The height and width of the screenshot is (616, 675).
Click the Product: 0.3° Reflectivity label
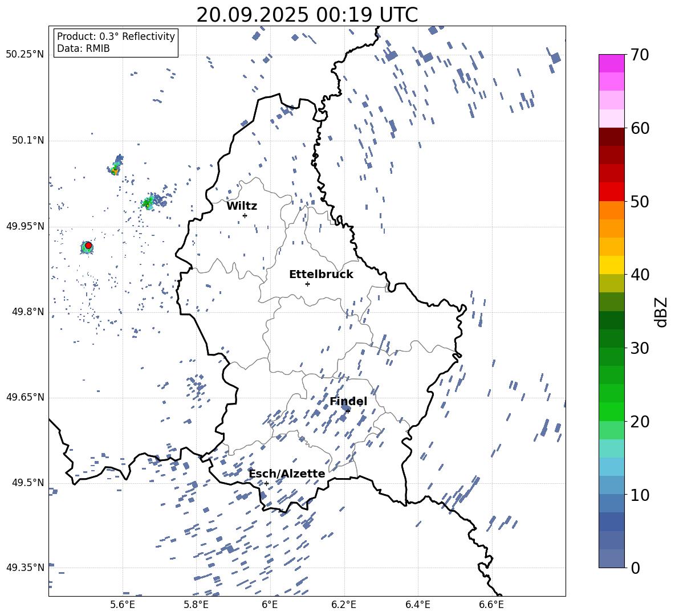coord(116,36)
